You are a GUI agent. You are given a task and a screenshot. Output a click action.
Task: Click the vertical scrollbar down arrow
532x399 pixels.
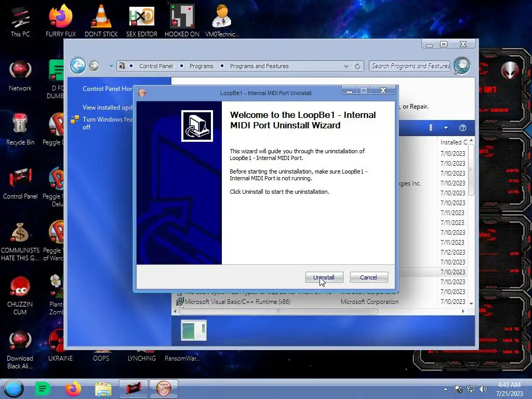click(471, 303)
